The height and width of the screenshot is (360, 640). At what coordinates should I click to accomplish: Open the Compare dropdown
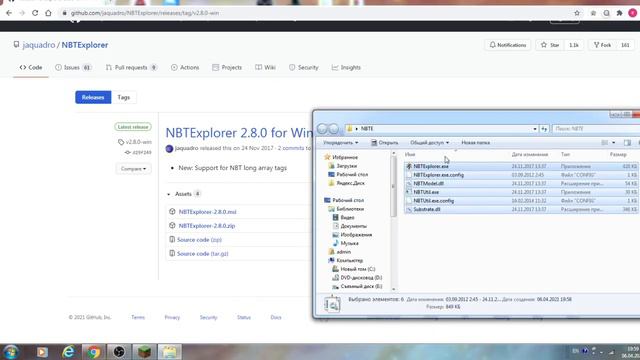coord(133,169)
